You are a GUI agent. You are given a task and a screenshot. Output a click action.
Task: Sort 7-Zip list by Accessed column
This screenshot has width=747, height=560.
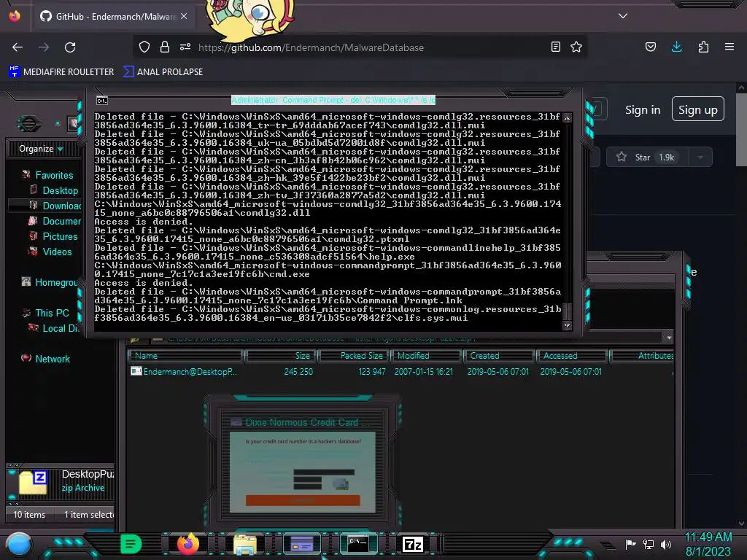pos(572,356)
